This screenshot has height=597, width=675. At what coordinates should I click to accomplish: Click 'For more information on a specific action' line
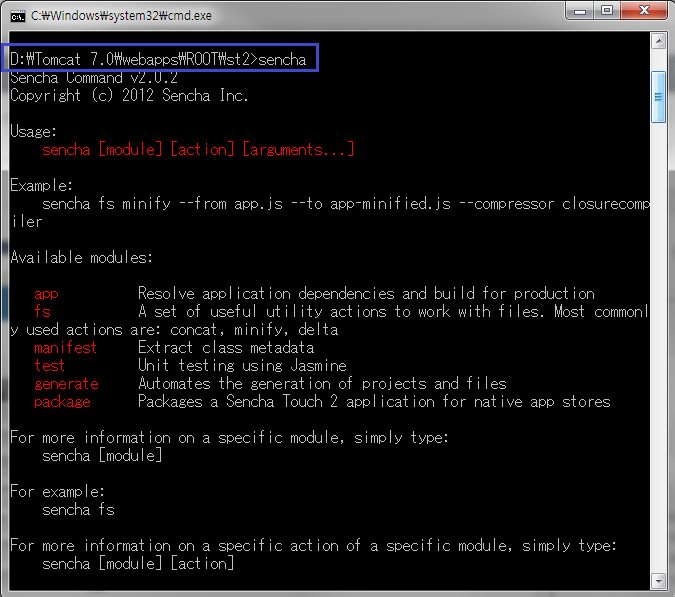313,546
